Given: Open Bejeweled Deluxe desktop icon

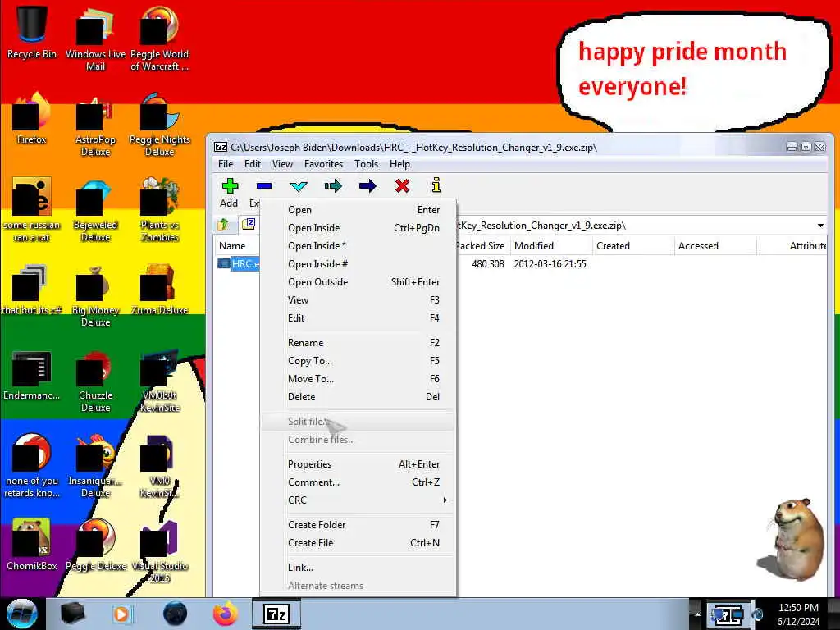Looking at the screenshot, I should 95,210.
